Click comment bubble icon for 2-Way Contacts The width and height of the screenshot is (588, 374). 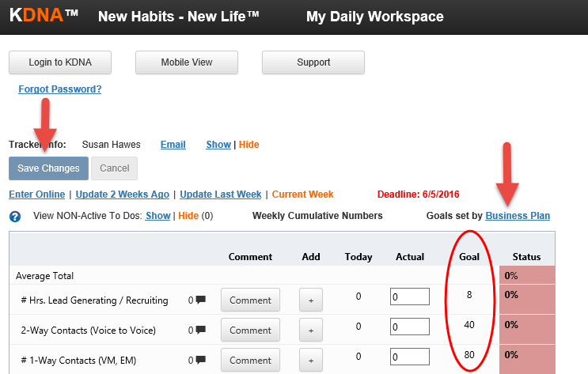tap(201, 330)
